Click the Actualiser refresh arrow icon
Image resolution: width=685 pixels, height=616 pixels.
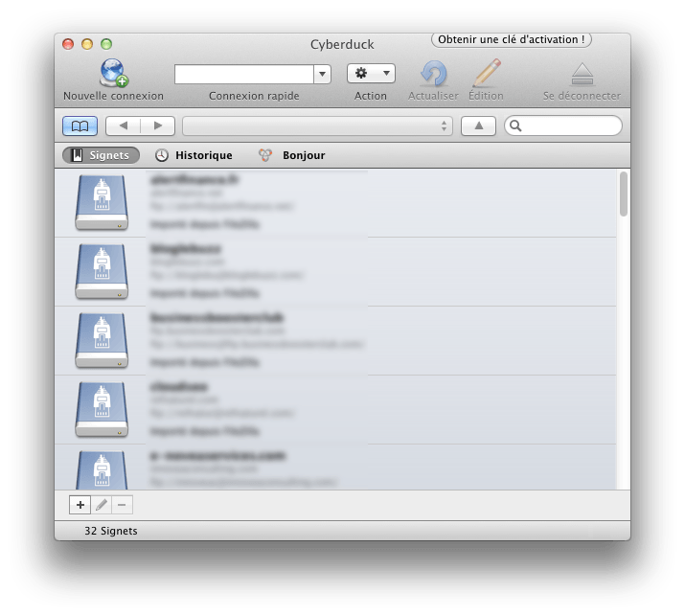(433, 73)
